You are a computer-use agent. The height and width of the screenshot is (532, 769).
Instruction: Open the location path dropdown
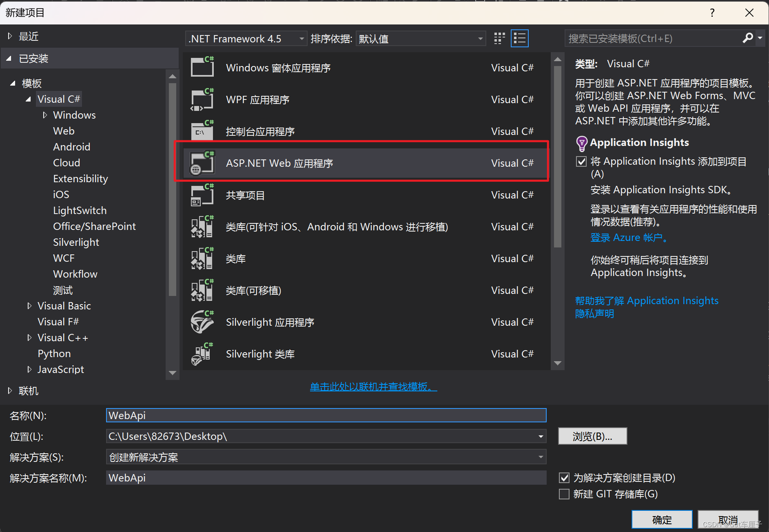point(541,436)
